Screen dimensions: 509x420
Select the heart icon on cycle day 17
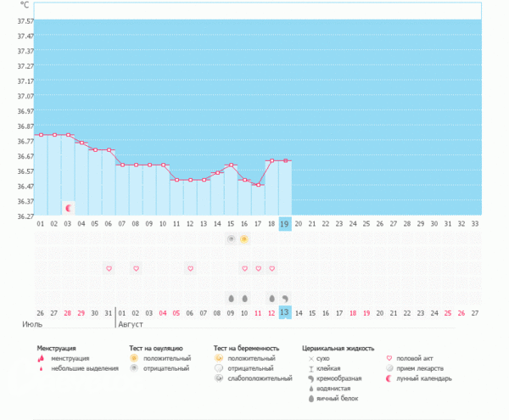(258, 268)
